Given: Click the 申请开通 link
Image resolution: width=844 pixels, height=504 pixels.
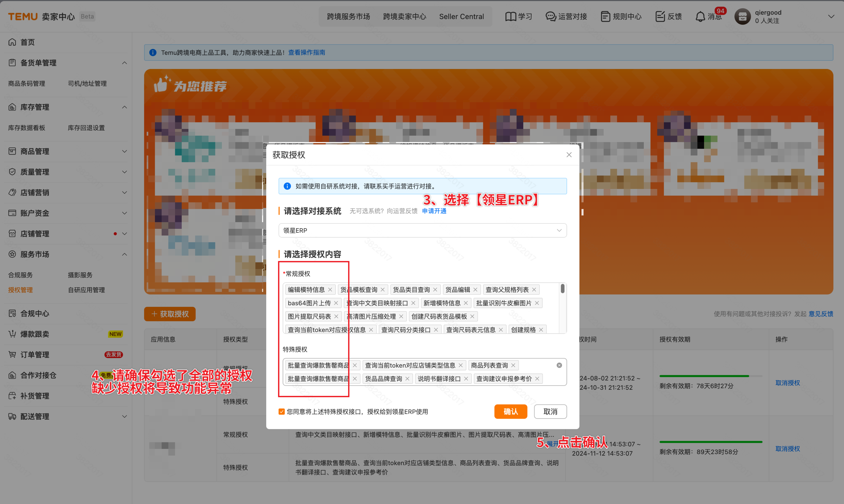Looking at the screenshot, I should (434, 211).
